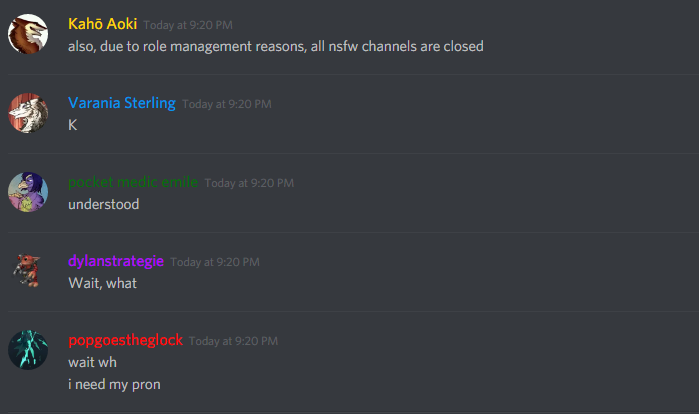This screenshot has height=414, width=699.
Task: Select the "K" message text
Action: point(73,125)
